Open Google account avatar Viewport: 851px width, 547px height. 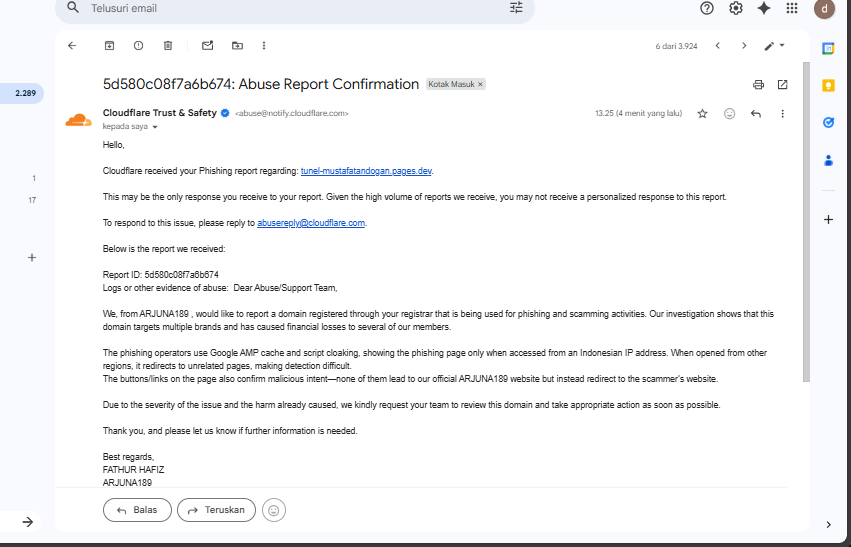824,8
